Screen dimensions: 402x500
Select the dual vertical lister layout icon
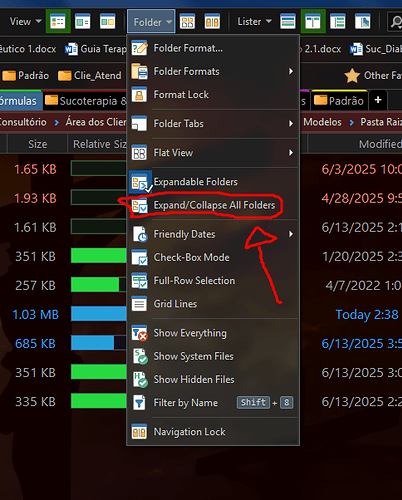click(313, 22)
